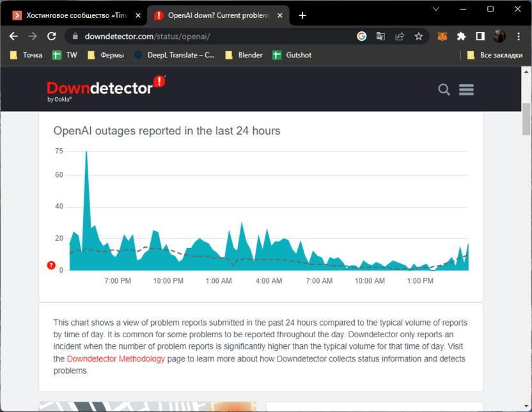Screen dimensions: 532x412
Task: Click the page scrollbar thumb
Action: (x=526, y=119)
